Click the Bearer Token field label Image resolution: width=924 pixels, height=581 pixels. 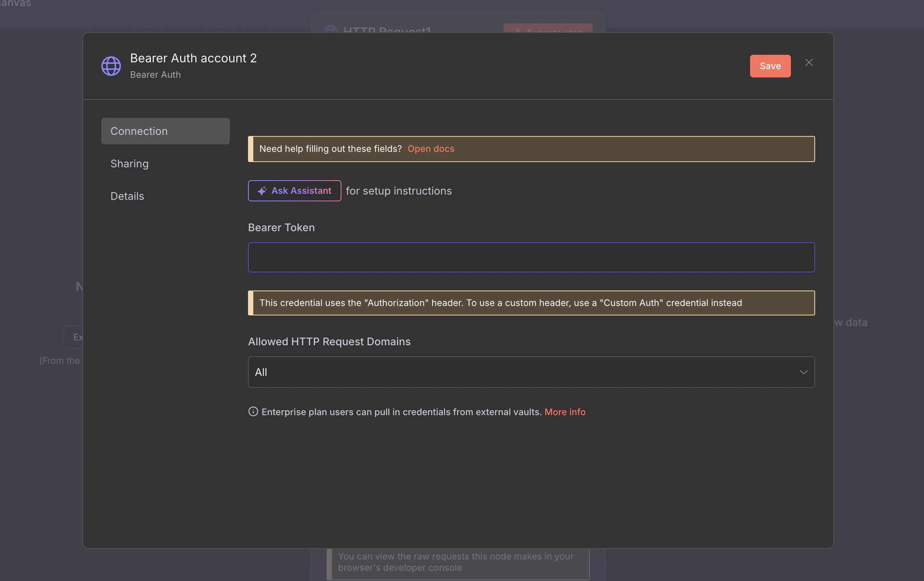281,227
